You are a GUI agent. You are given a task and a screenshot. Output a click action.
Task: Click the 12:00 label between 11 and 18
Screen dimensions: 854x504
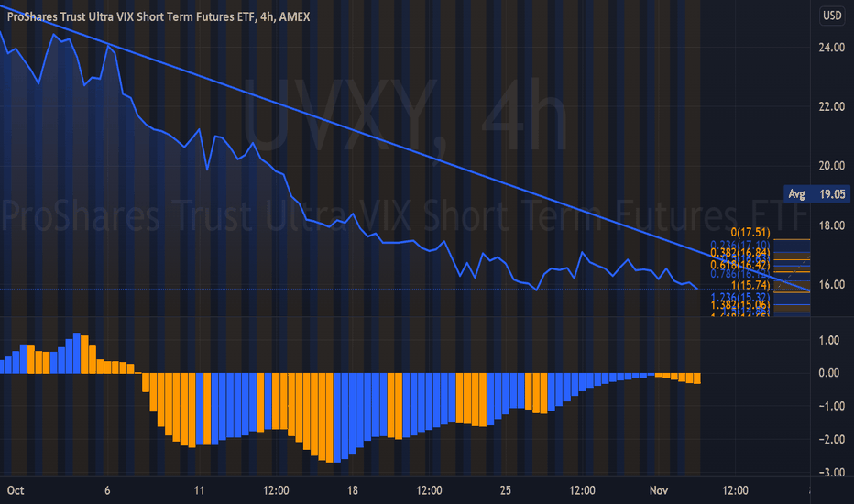click(276, 490)
